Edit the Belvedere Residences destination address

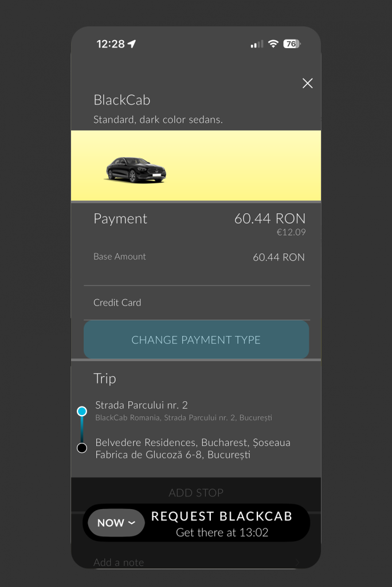pos(193,449)
